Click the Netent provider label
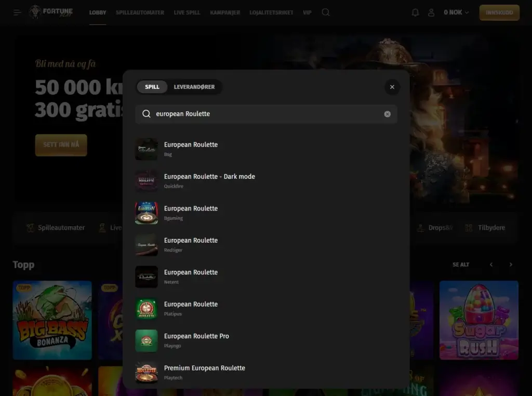 pos(171,282)
